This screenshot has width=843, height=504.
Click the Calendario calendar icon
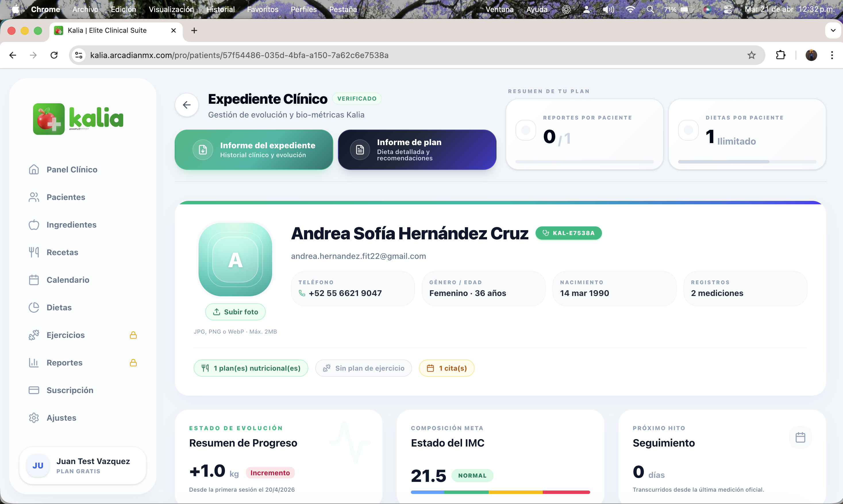[x=34, y=280]
